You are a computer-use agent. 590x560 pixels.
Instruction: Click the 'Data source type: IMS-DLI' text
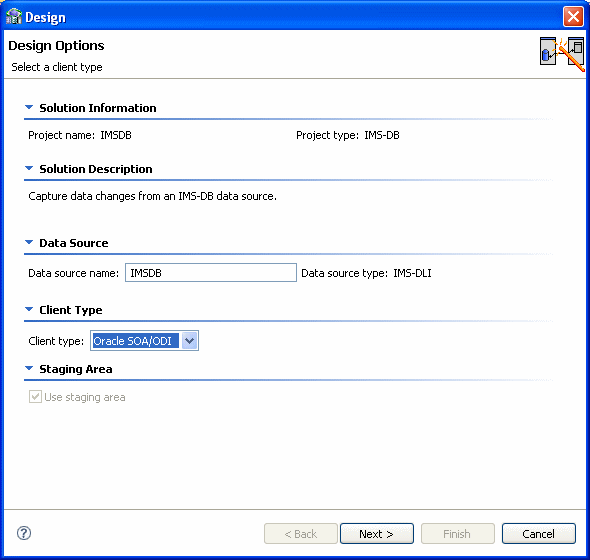tap(366, 273)
